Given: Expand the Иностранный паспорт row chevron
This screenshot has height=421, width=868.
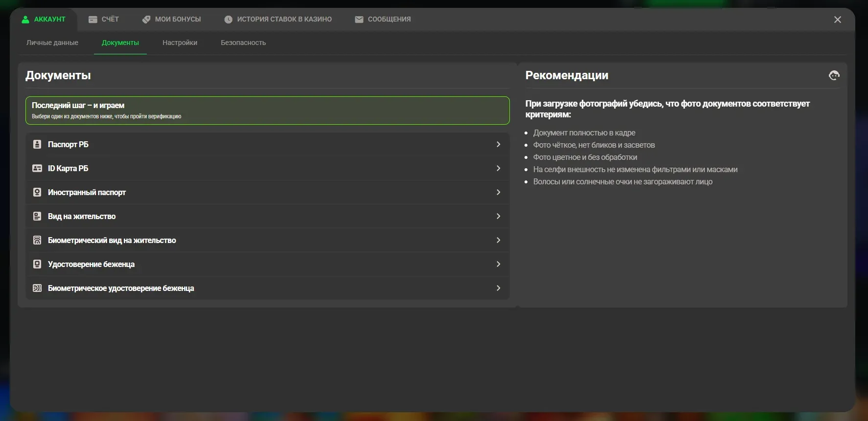Looking at the screenshot, I should (498, 192).
